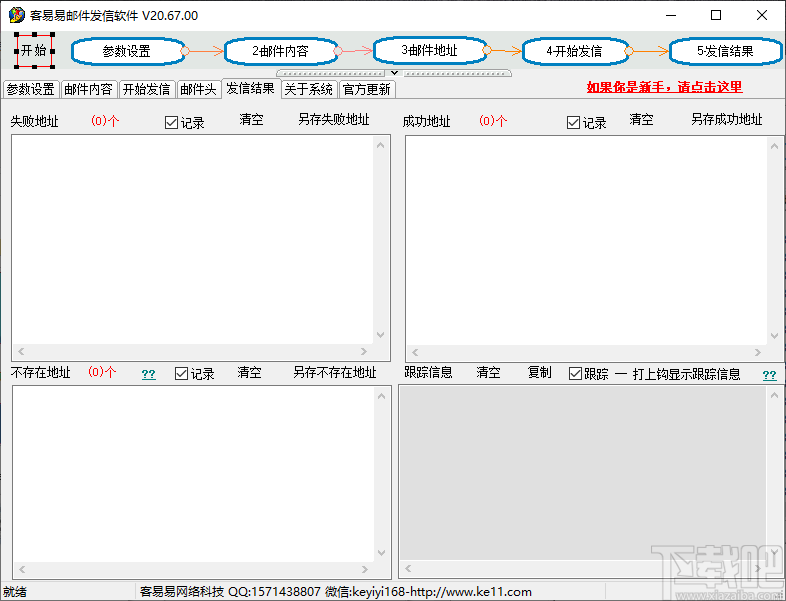Screen dimensions: 786x601
Task: Click the ?? help link beside 跟踪 option
Action: (769, 375)
